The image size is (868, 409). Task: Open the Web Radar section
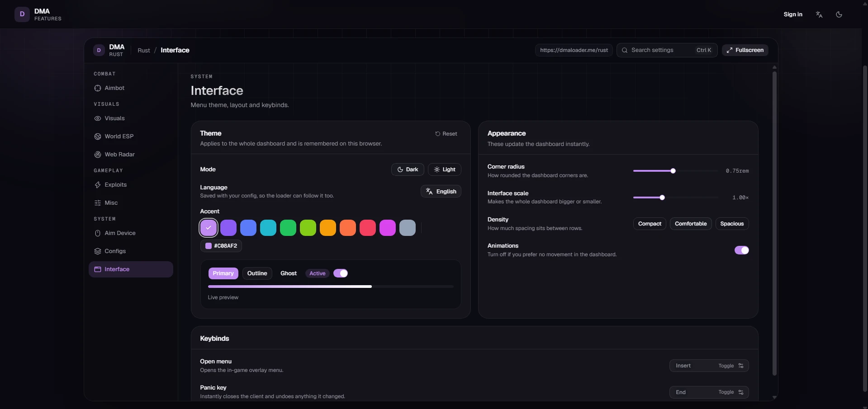[131, 155]
